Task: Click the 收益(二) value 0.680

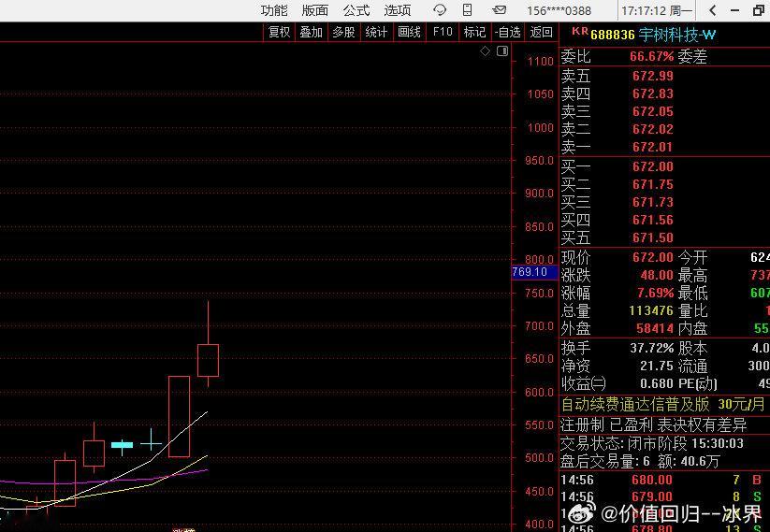Action: [657, 383]
